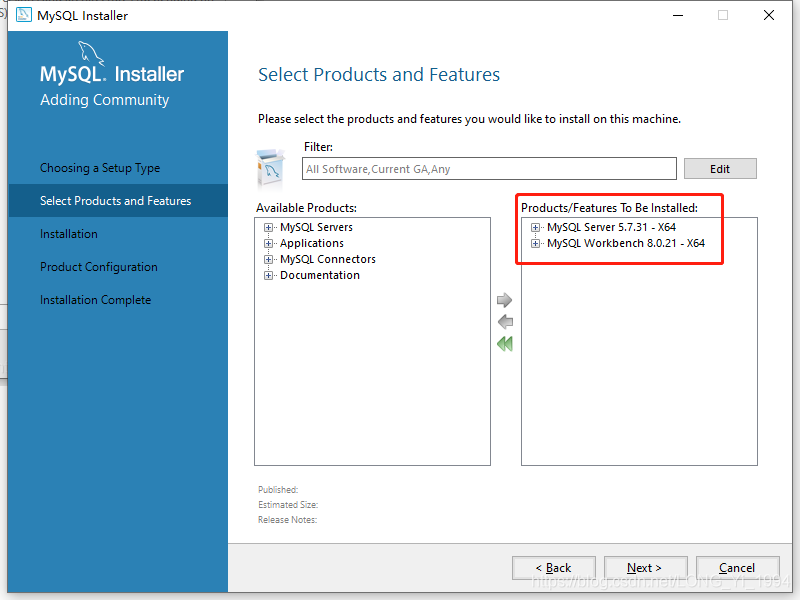Screen dimensions: 800x600
Task: Click the gray left arrow remove-product icon
Action: (x=505, y=322)
